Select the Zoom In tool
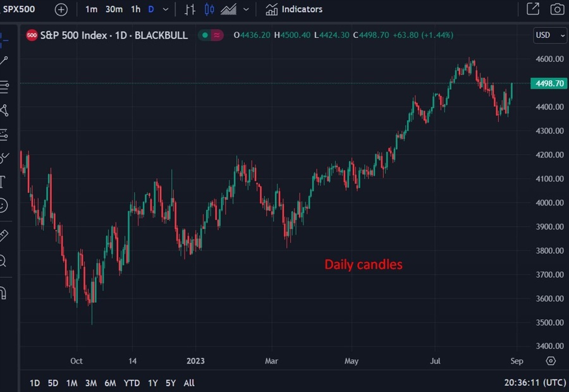The height and width of the screenshot is (392, 569). tap(3, 260)
